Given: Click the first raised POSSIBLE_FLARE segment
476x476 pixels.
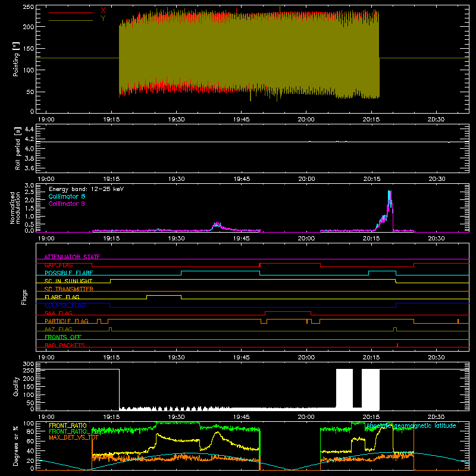Looking at the screenshot, I should (x=220, y=271).
